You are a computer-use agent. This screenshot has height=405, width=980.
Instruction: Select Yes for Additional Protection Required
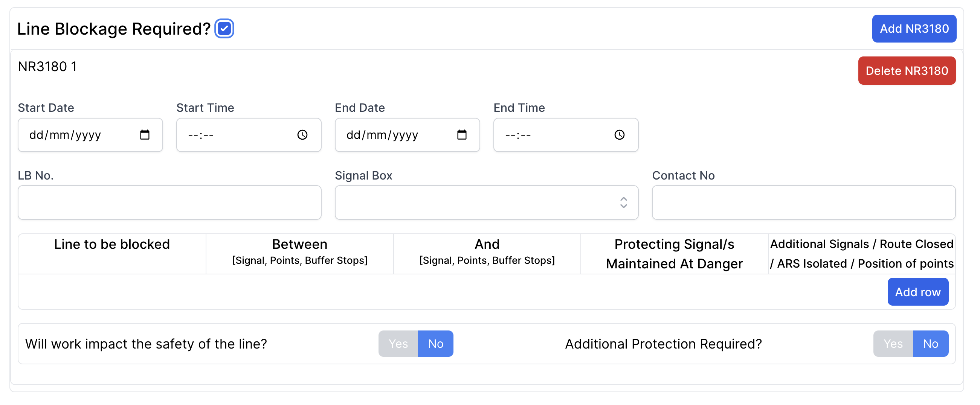[x=893, y=343]
